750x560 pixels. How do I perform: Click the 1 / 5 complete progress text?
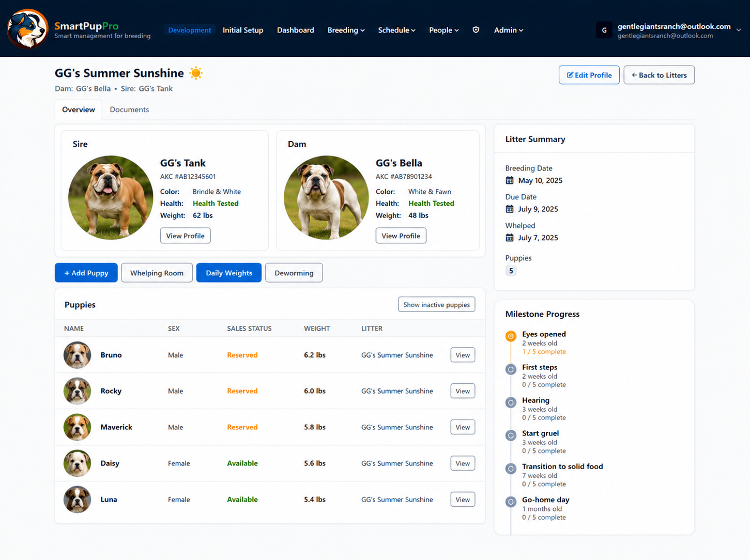[544, 352]
